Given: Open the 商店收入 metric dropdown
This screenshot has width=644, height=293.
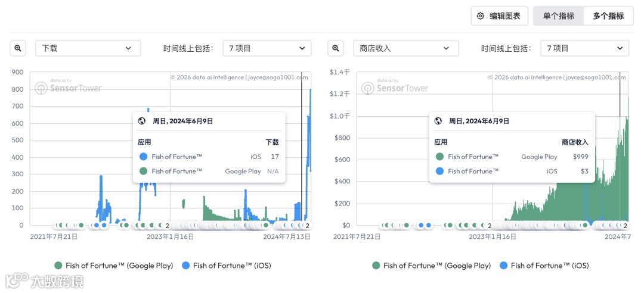Looking at the screenshot, I should 406,48.
